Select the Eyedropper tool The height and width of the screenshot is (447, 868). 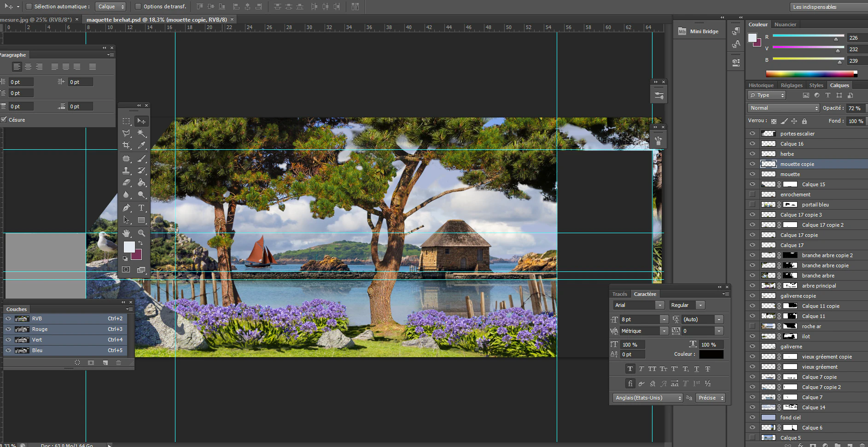141,145
